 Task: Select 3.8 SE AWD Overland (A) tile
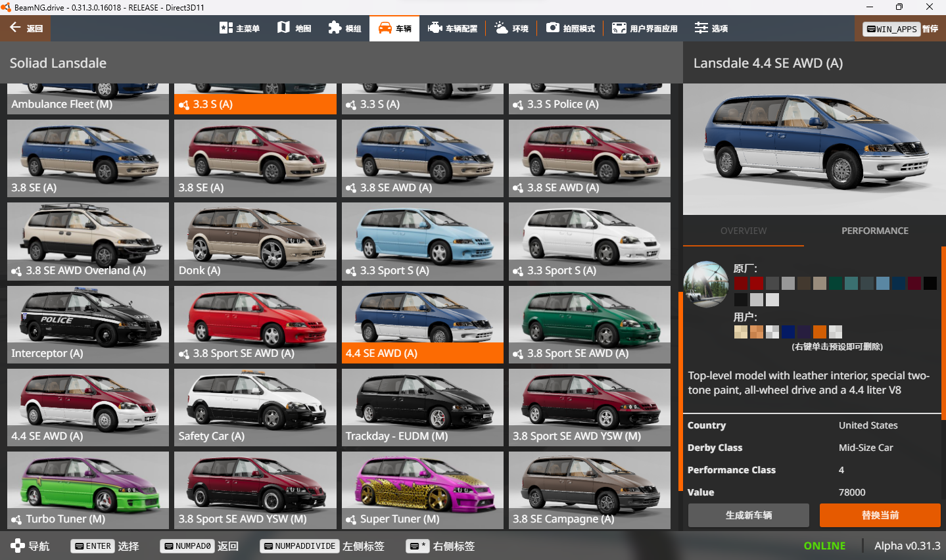[88, 241]
